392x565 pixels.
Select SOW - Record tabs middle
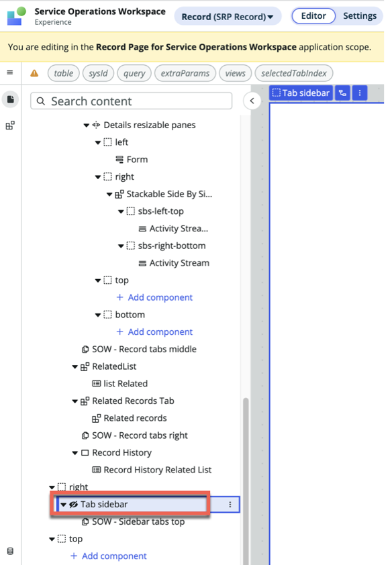144,349
